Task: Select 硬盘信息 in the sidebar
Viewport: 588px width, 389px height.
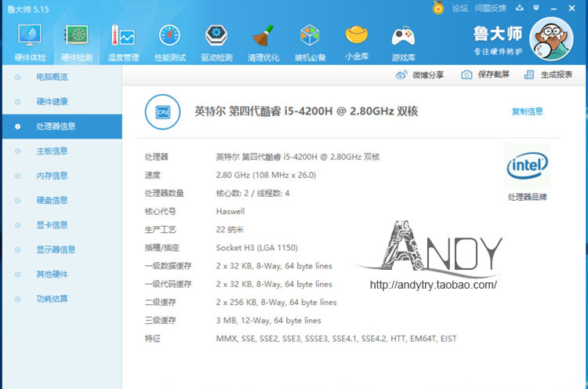Action: tap(62, 200)
